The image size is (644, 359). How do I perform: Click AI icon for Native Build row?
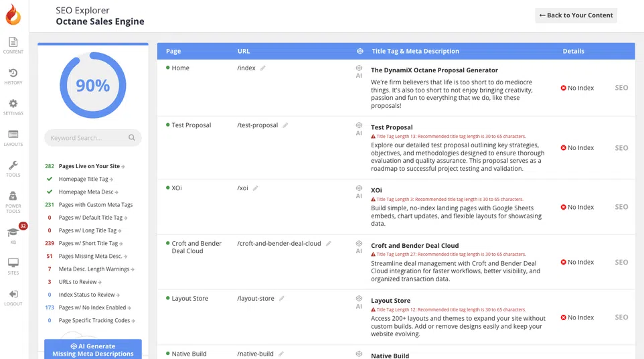[359, 354]
